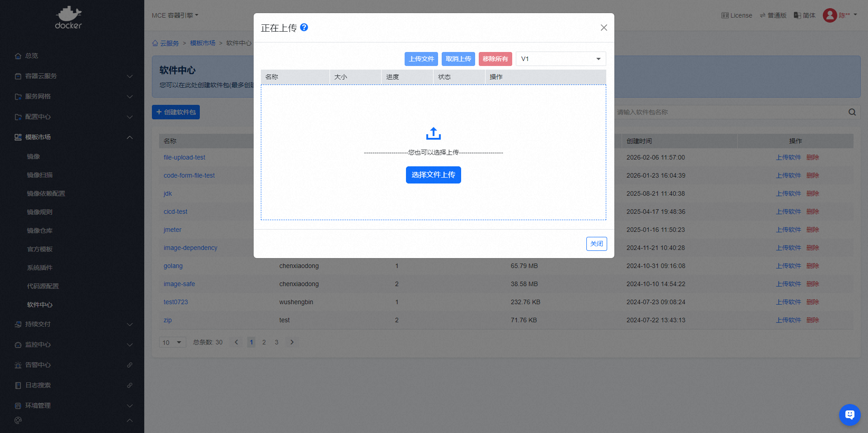Click the 关闭 button in dialog footer
Image resolution: width=868 pixels, height=433 pixels.
[596, 244]
